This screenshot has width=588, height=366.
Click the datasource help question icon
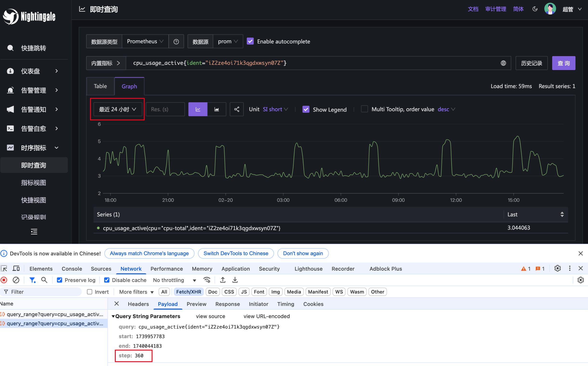click(x=176, y=42)
